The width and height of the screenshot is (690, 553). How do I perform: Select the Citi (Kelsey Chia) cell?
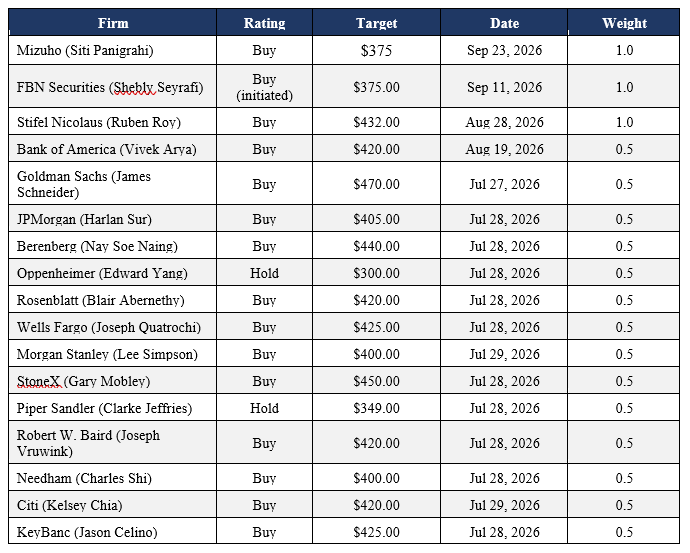[113, 505]
